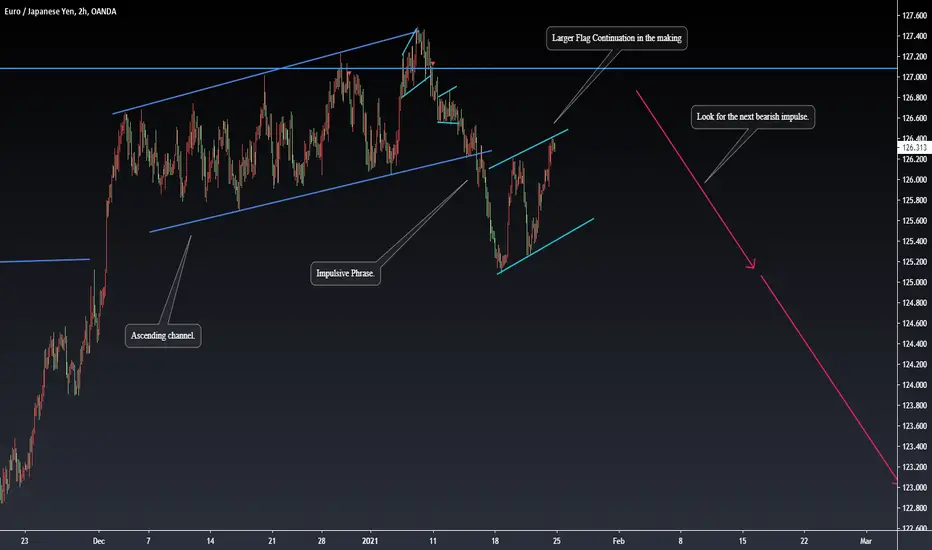Click the 127.400 price axis label

pyautogui.click(x=914, y=36)
